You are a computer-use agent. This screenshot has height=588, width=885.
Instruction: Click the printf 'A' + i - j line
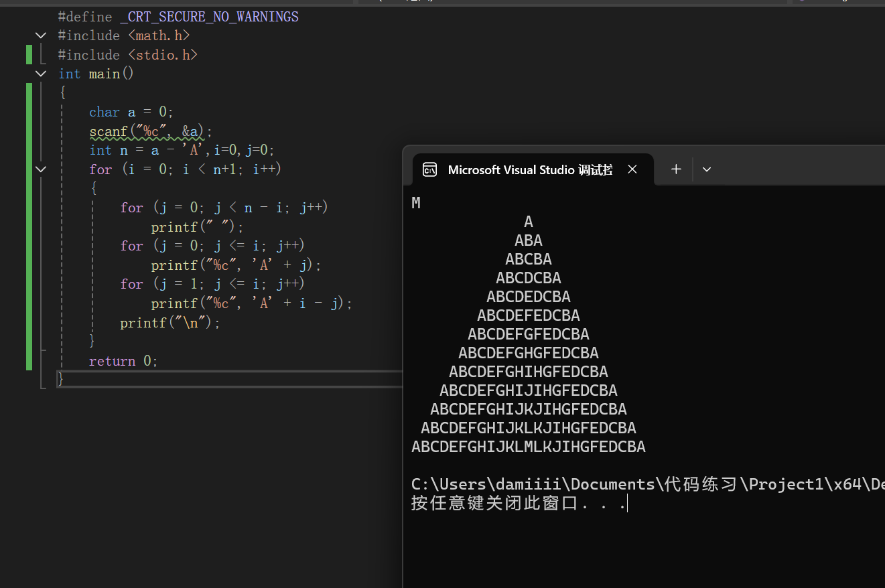coord(252,303)
